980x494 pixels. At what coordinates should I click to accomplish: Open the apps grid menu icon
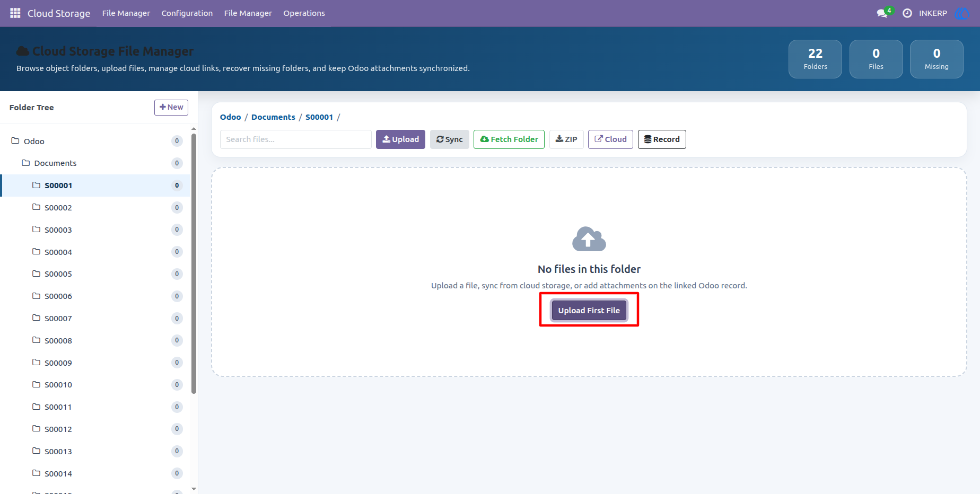(15, 13)
